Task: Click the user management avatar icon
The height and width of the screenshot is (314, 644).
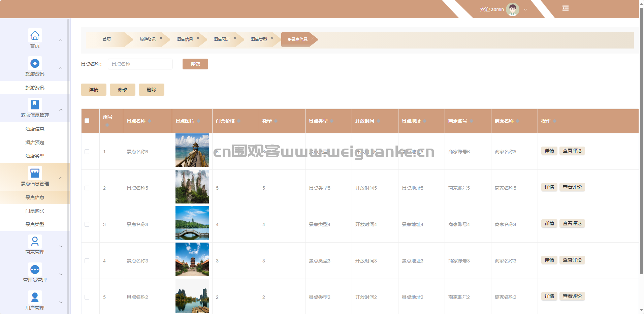Action: pyautogui.click(x=35, y=297)
